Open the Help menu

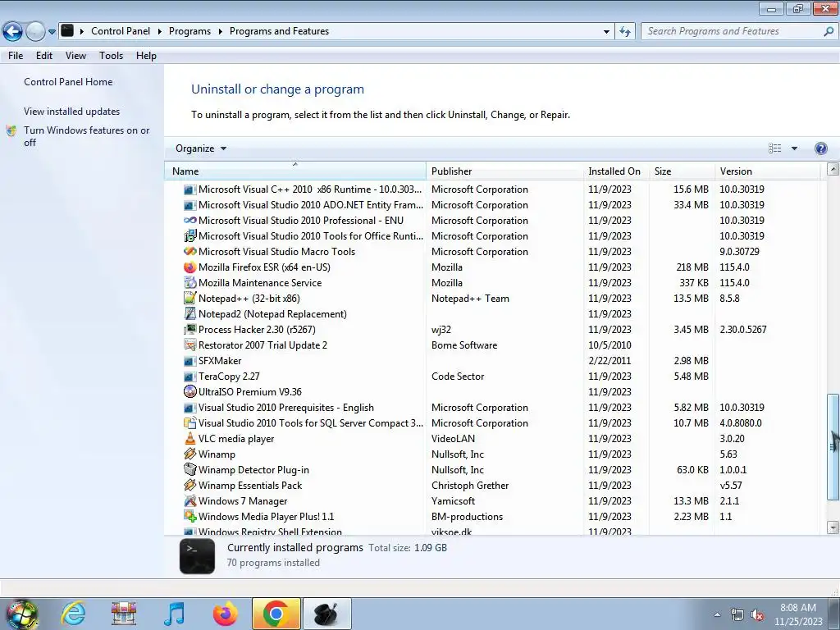click(x=146, y=56)
